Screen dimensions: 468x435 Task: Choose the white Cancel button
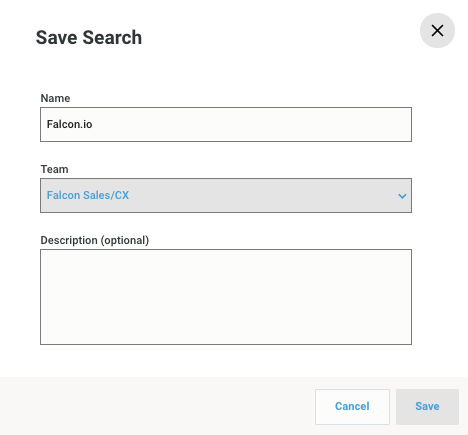352,407
